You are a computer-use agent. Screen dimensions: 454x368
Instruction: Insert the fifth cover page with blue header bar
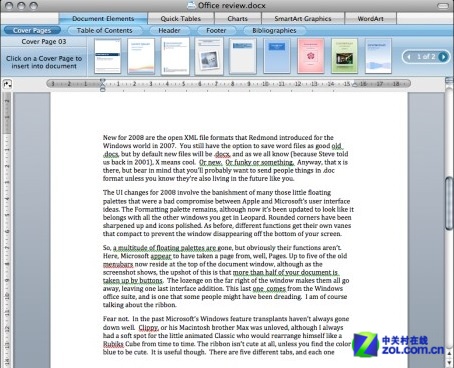tap(243, 56)
